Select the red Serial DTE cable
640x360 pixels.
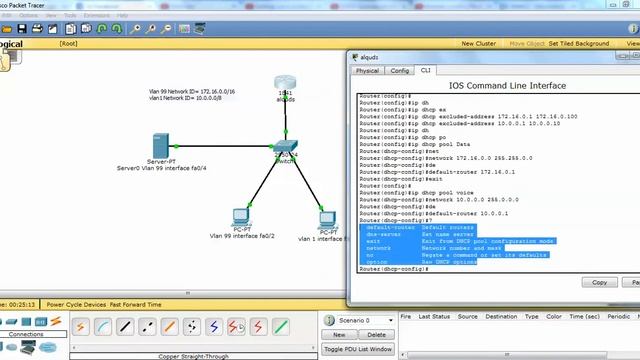258,327
